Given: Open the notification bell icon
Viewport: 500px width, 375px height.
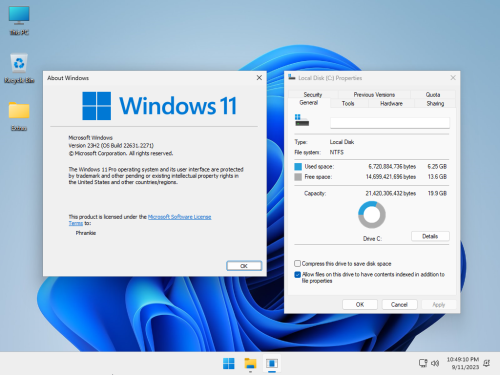Looking at the screenshot, I should (x=487, y=363).
